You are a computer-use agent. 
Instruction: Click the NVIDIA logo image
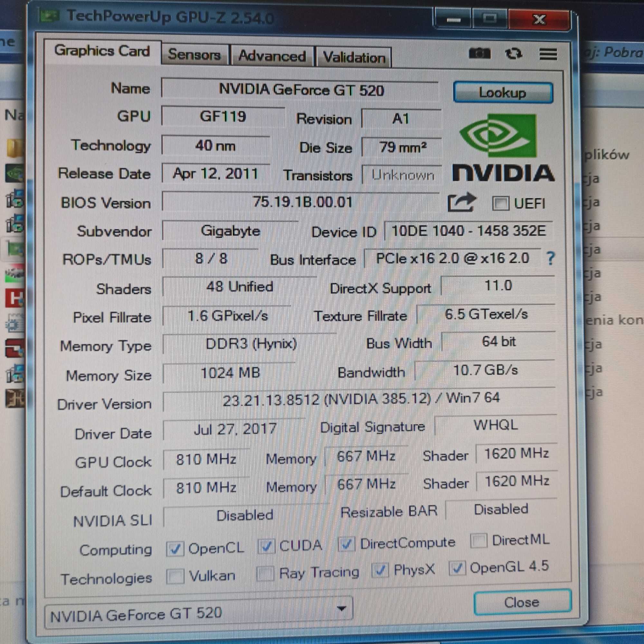point(503,148)
